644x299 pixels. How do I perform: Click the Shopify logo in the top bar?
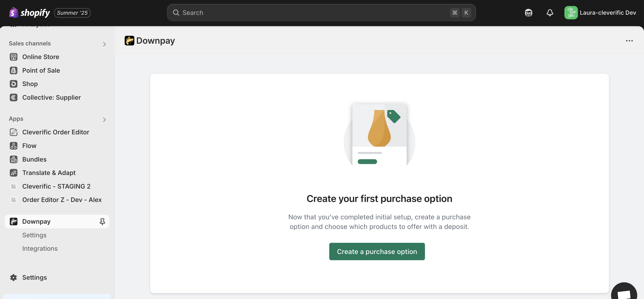[x=29, y=13]
